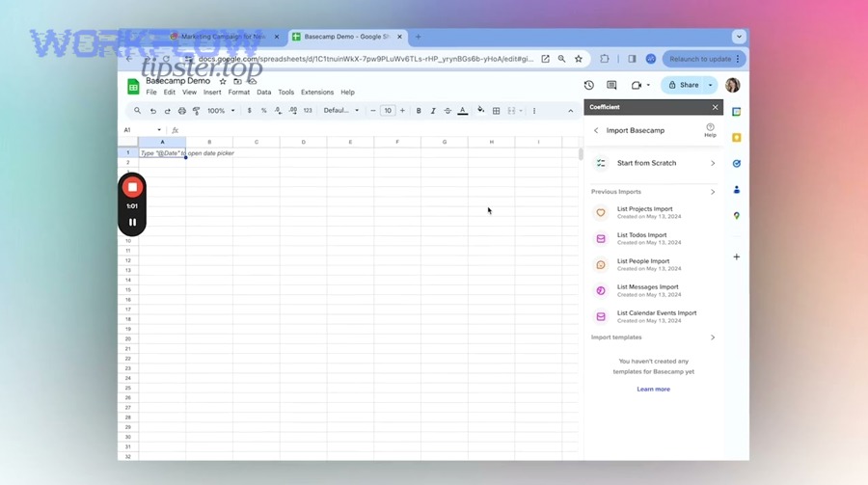The width and height of the screenshot is (868, 485).
Task: Undo the last action
Action: click(152, 111)
